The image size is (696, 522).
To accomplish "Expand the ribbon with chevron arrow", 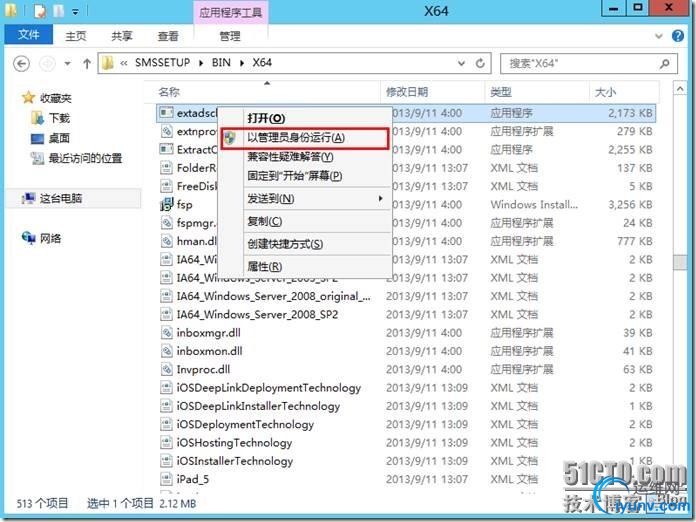I will pyautogui.click(x=659, y=36).
